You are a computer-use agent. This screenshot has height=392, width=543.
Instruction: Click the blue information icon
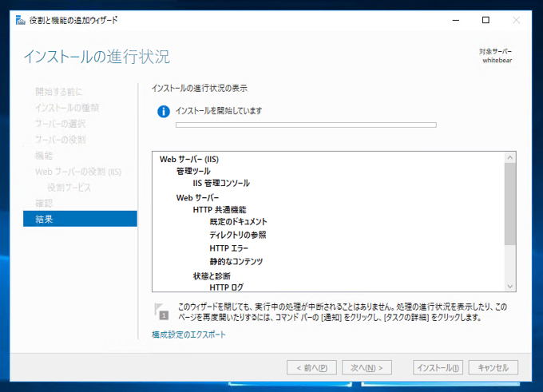click(x=164, y=112)
